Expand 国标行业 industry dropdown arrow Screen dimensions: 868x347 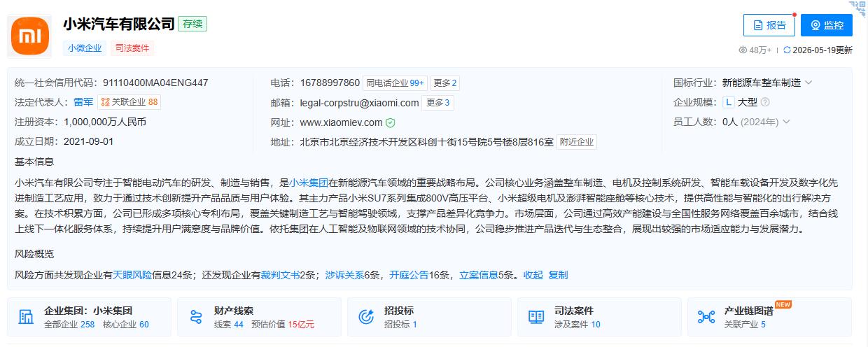coord(808,83)
